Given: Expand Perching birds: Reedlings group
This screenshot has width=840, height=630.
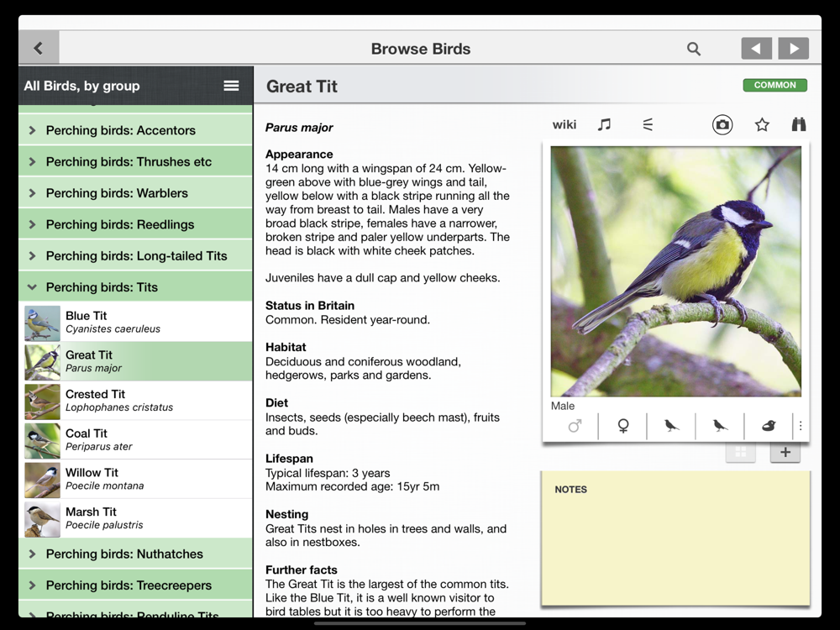Looking at the screenshot, I should point(135,224).
